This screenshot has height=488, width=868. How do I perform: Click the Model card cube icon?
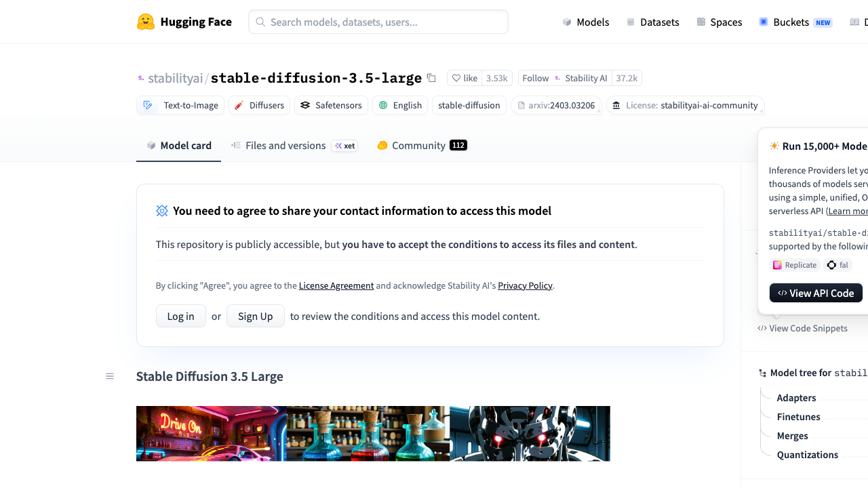[151, 145]
